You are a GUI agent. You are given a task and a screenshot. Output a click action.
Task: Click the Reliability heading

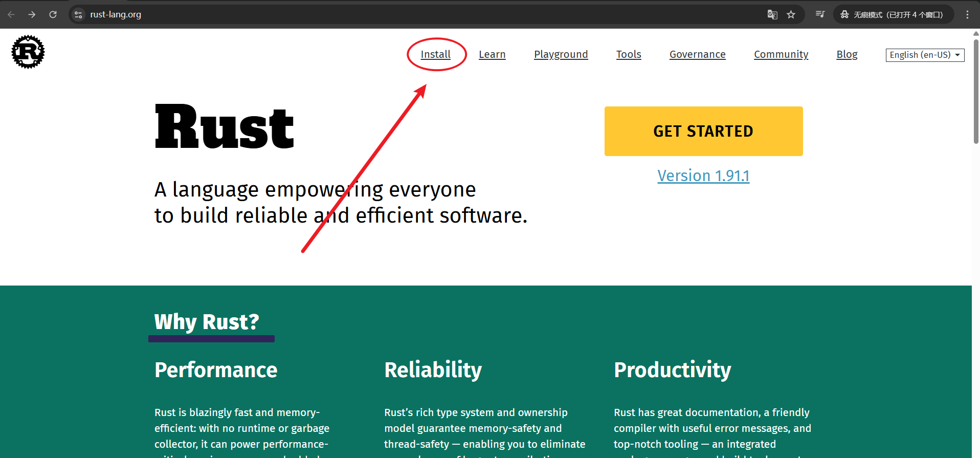(x=433, y=370)
